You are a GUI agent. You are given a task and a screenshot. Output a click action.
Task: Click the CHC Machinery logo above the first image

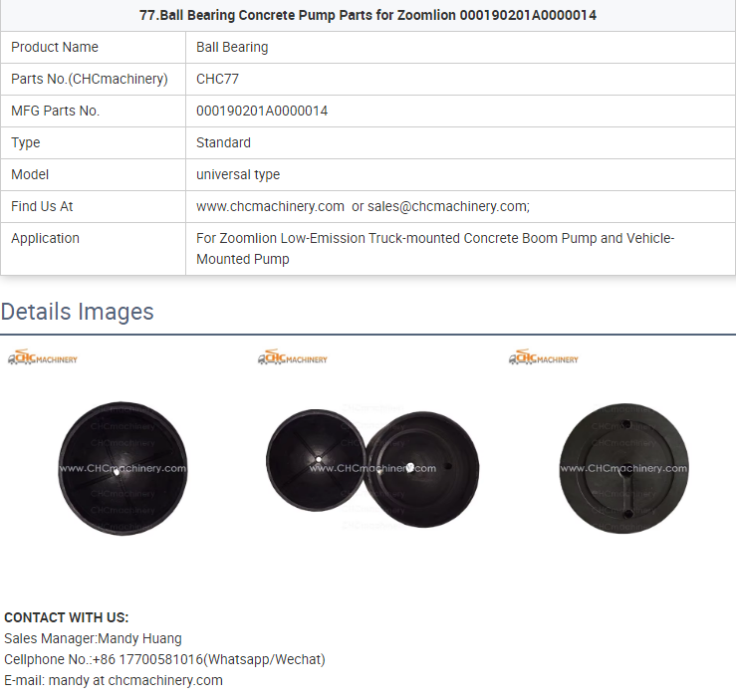coord(42,358)
